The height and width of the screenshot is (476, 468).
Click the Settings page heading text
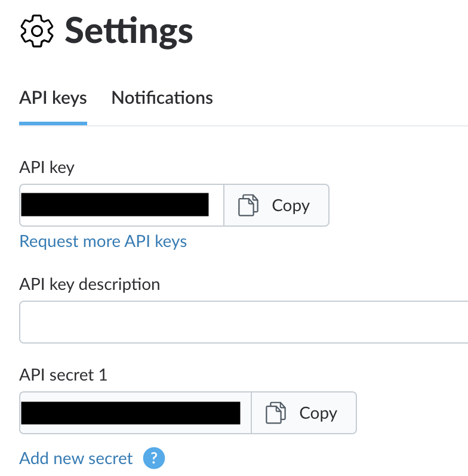[128, 31]
